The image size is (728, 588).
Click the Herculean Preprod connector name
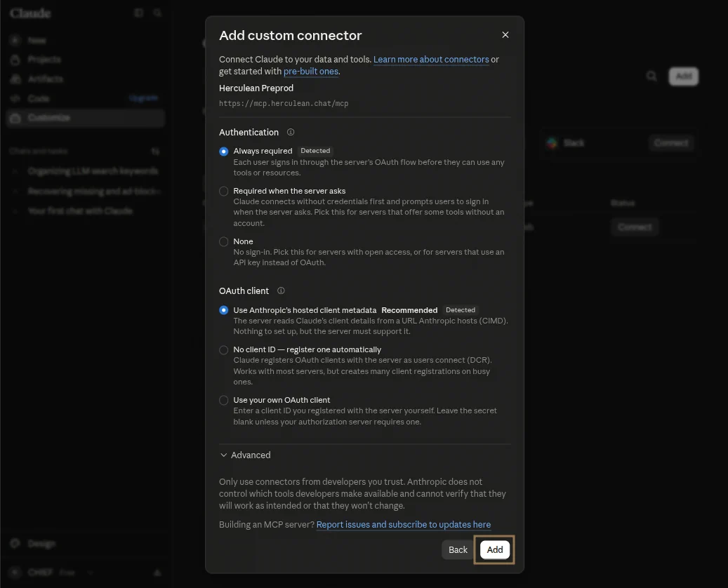pos(256,88)
